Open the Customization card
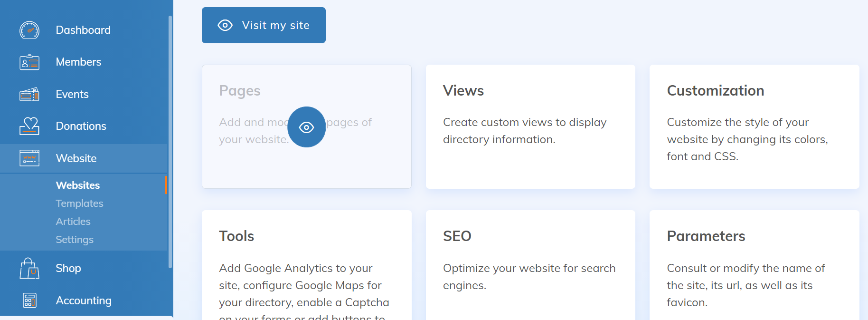Image resolution: width=868 pixels, height=320 pixels. (x=754, y=126)
